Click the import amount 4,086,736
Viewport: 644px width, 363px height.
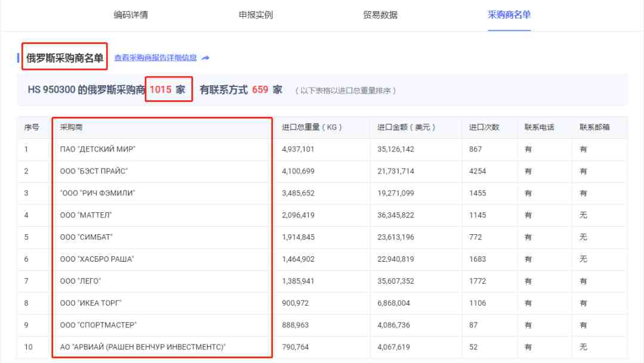click(394, 325)
